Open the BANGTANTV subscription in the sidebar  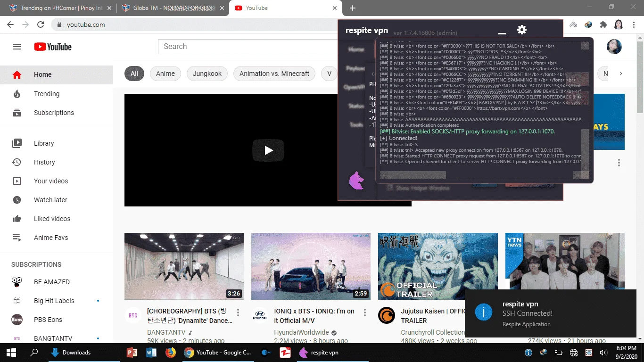[x=57, y=338]
